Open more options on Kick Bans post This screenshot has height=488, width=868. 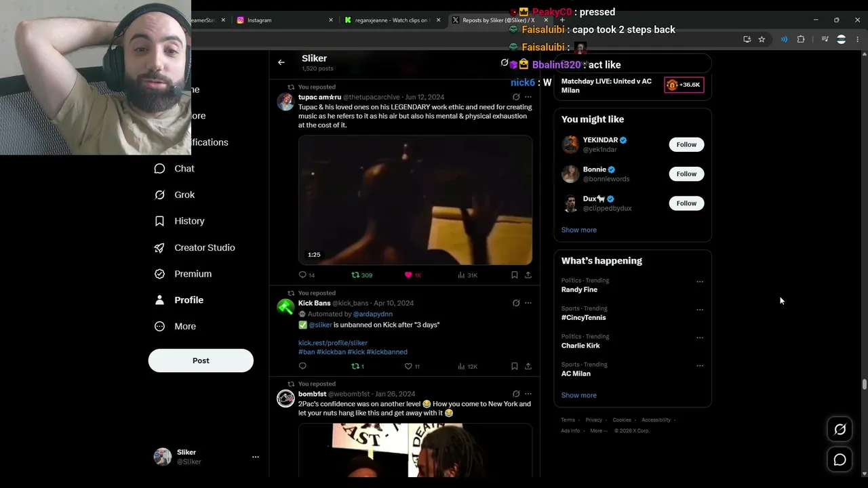[x=528, y=303]
